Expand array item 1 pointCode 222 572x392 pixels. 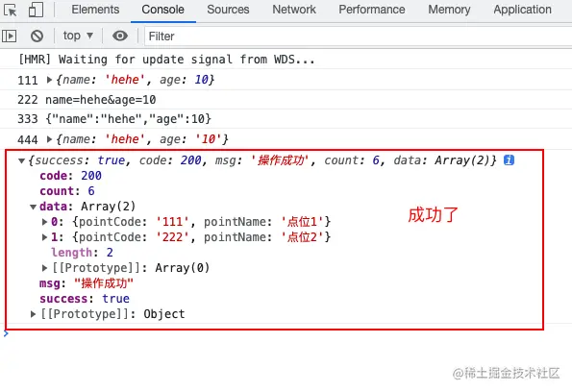(x=44, y=237)
